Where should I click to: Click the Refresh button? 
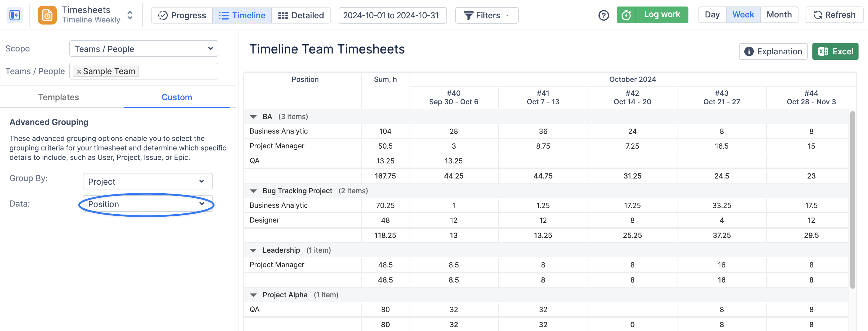[x=834, y=15]
